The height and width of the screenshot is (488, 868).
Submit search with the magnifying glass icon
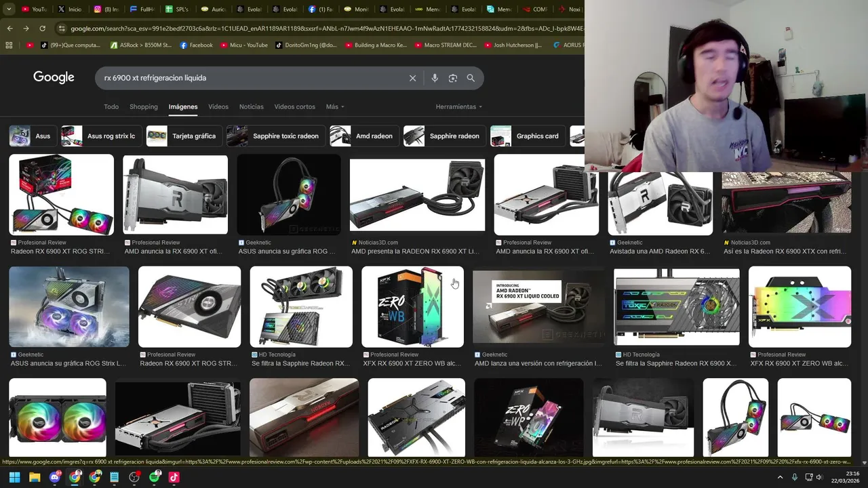click(471, 78)
